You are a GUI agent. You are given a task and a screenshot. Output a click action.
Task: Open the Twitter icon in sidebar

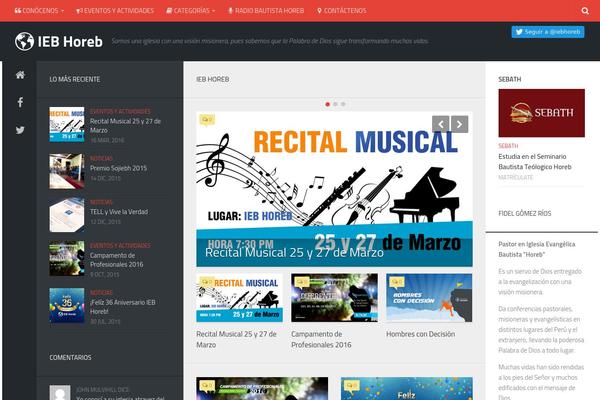click(20, 130)
